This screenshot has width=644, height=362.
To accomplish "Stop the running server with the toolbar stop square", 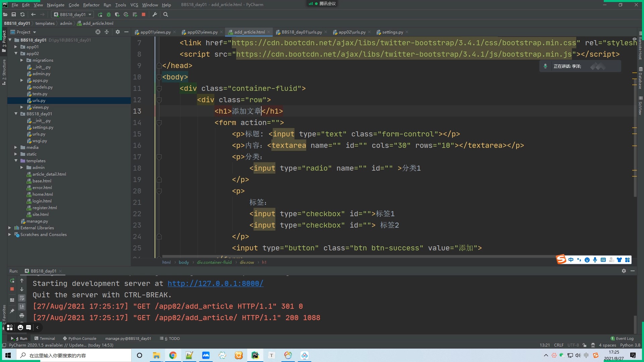I will point(144,14).
